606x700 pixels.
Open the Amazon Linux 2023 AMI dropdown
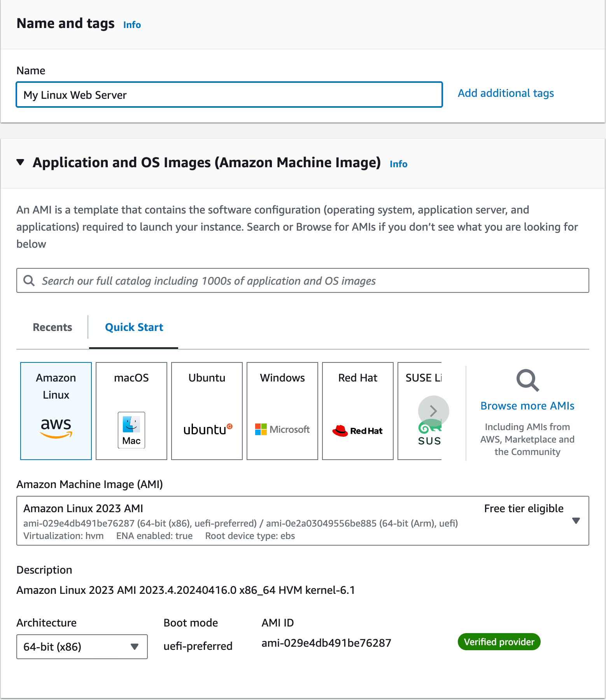point(576,521)
